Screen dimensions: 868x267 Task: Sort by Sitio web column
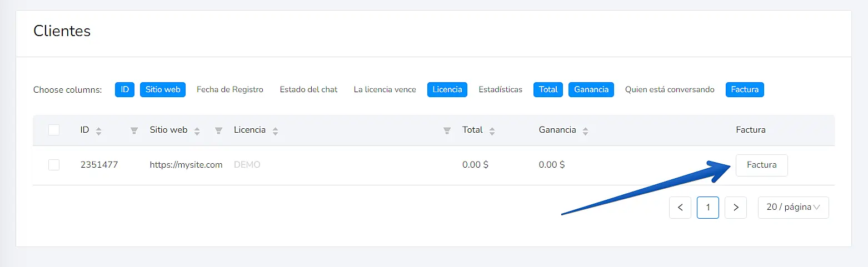pyautogui.click(x=197, y=131)
